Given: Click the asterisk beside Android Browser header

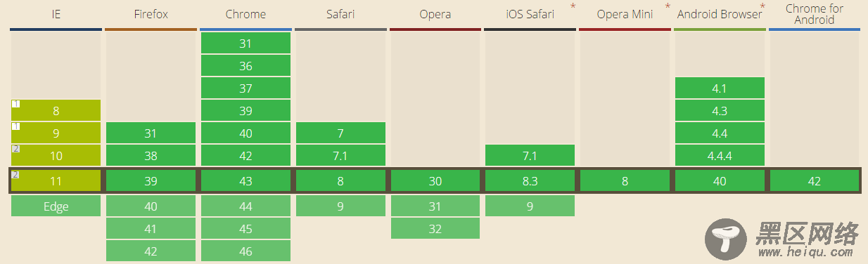Looking at the screenshot, I should pyautogui.click(x=762, y=8).
